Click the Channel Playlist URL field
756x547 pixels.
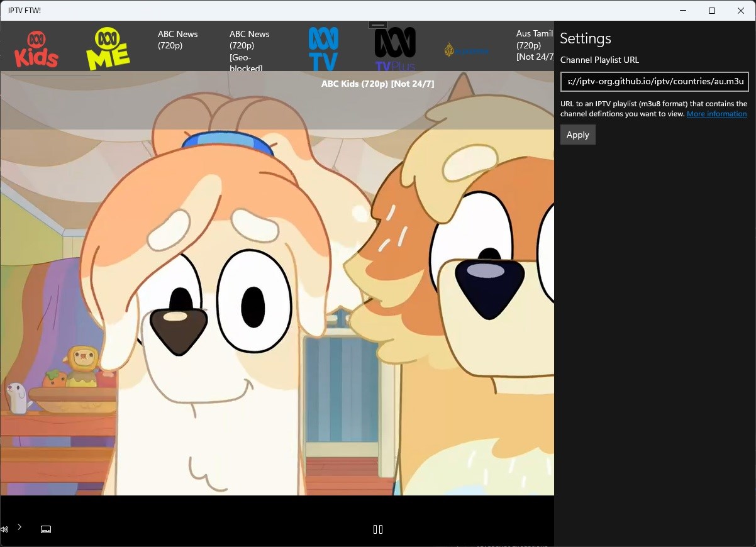click(655, 82)
